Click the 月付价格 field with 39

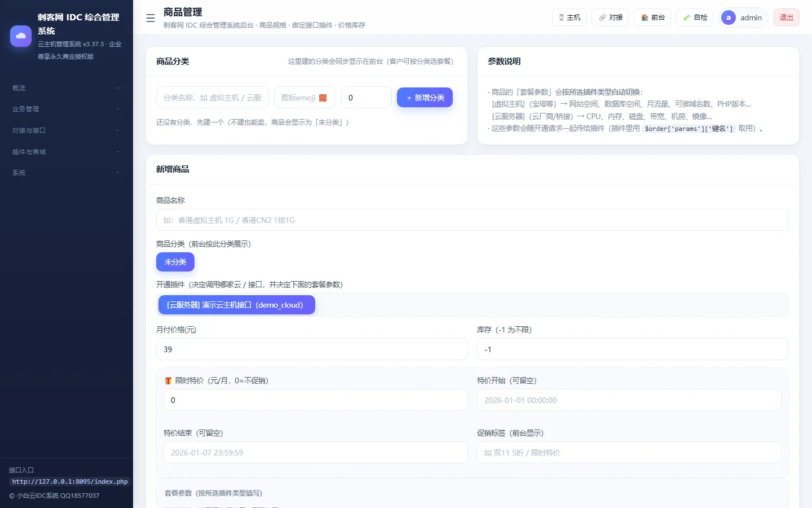click(x=312, y=349)
